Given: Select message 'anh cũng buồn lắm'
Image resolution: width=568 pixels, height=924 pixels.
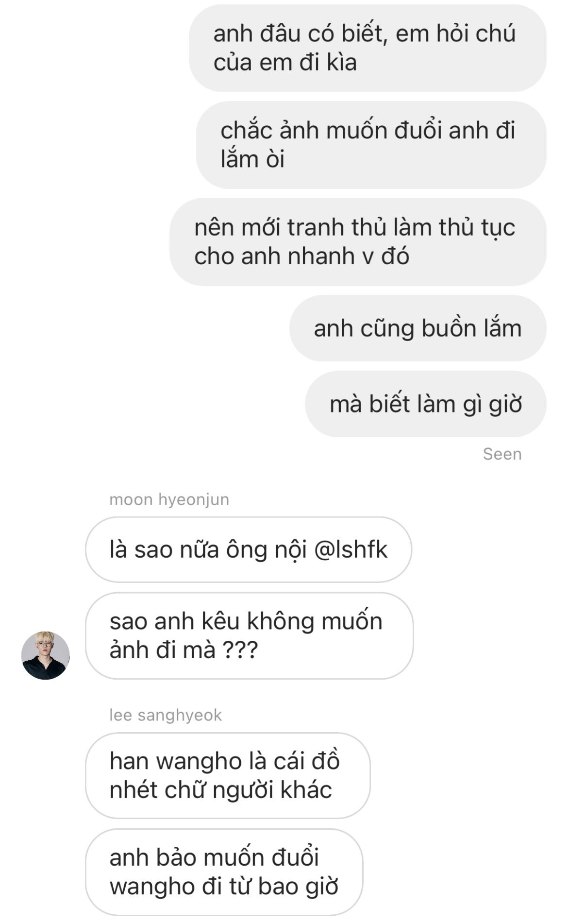Looking at the screenshot, I should click(418, 328).
